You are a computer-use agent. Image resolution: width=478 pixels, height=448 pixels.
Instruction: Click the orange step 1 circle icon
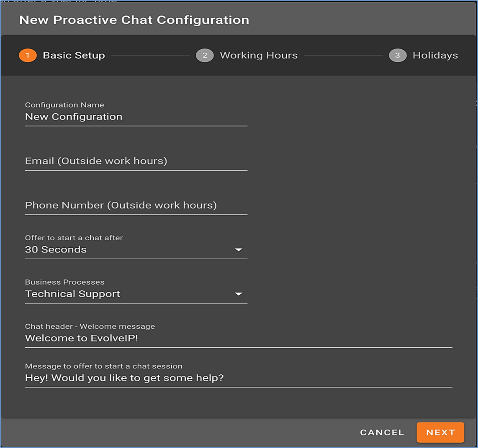point(28,56)
